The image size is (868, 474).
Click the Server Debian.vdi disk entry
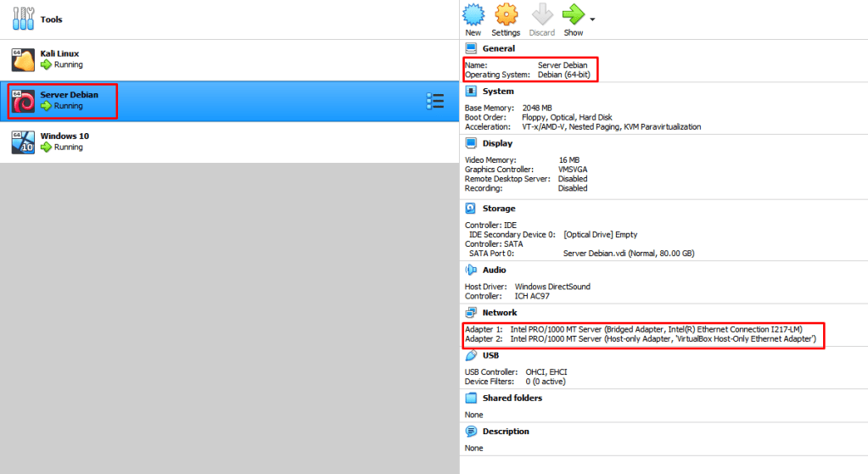point(628,253)
